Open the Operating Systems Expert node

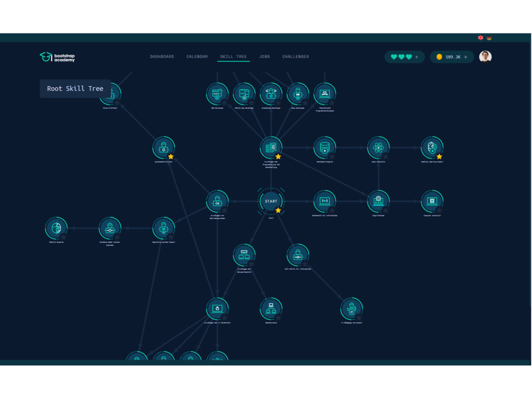coord(163,228)
